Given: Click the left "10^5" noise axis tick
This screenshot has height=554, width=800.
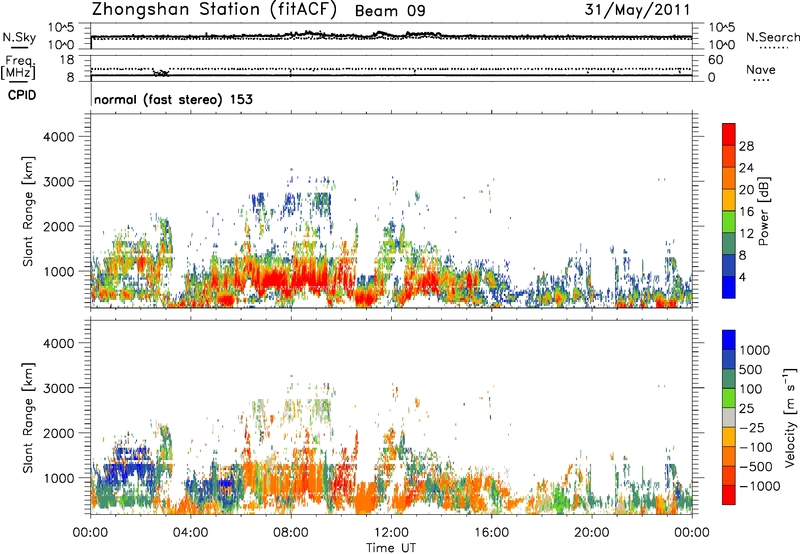Looking at the screenshot, I should coord(61,28).
